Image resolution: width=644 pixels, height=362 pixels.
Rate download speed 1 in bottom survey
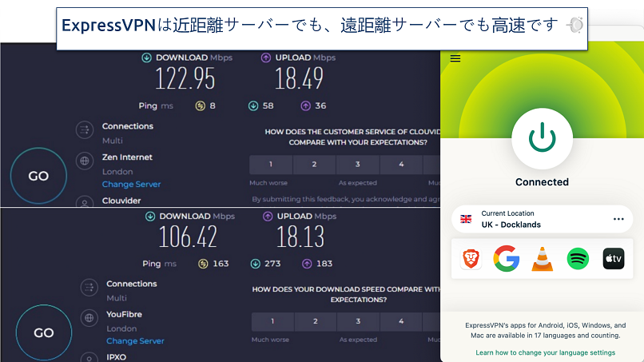pos(272,321)
